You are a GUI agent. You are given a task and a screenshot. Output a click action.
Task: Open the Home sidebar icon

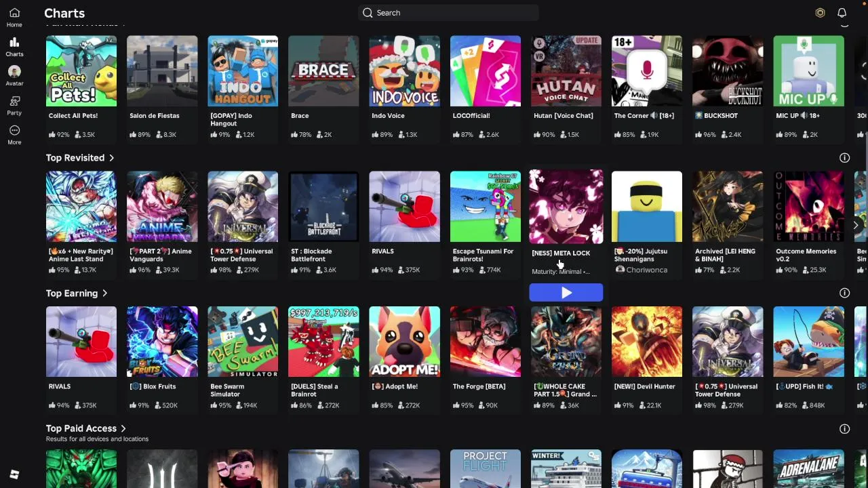coord(14,17)
